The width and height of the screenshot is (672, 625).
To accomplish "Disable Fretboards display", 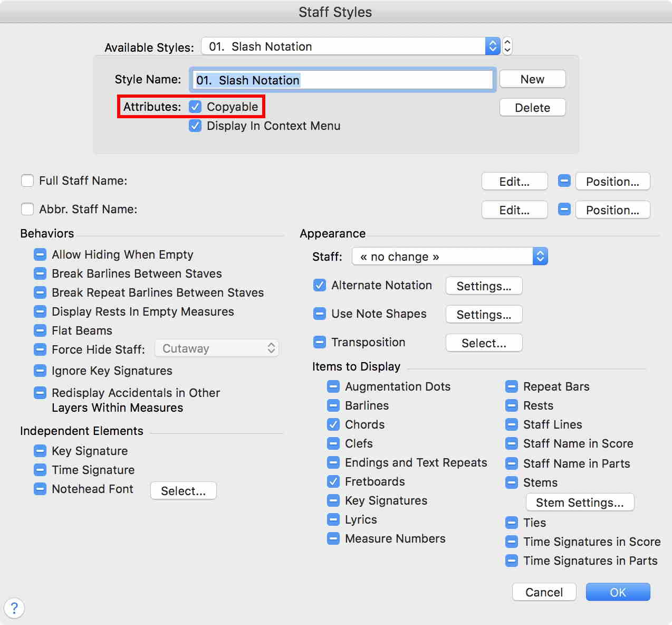I will tap(333, 481).
